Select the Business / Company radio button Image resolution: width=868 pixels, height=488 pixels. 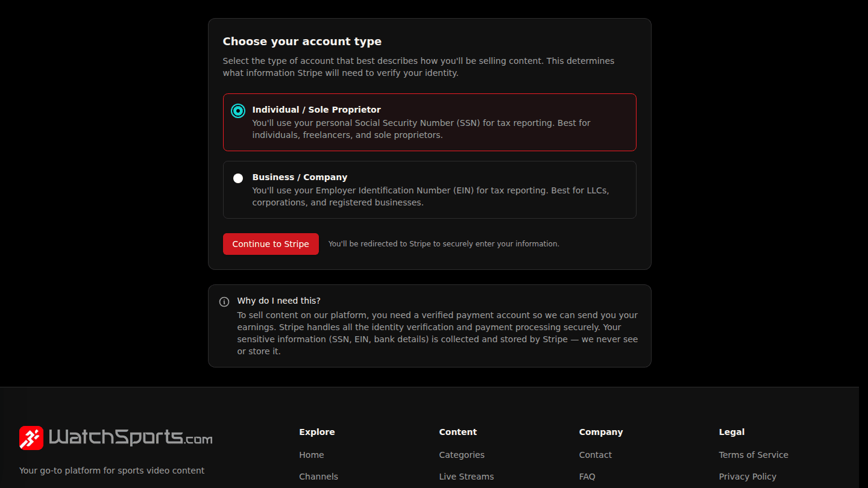[238, 178]
